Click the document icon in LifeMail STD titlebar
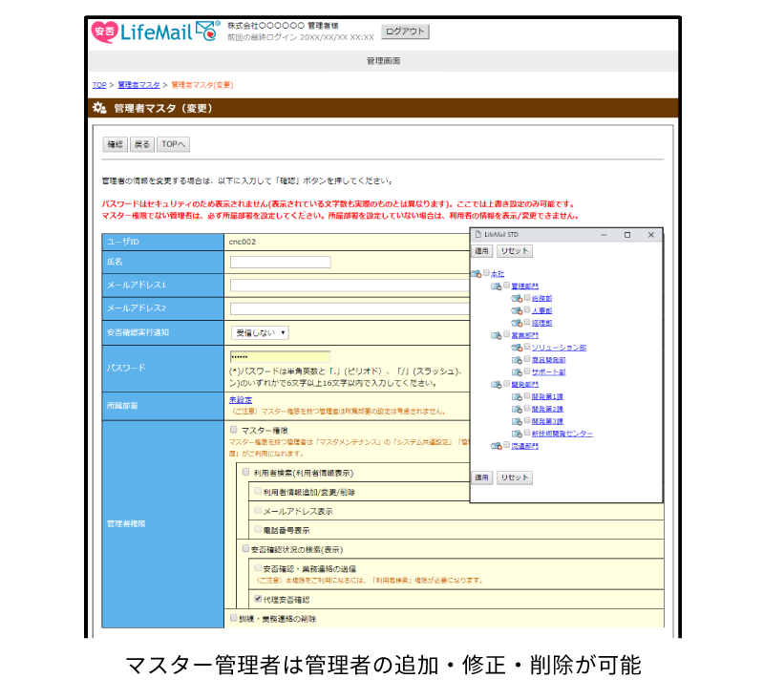Viewport: 764px width, 700px height. [x=477, y=234]
